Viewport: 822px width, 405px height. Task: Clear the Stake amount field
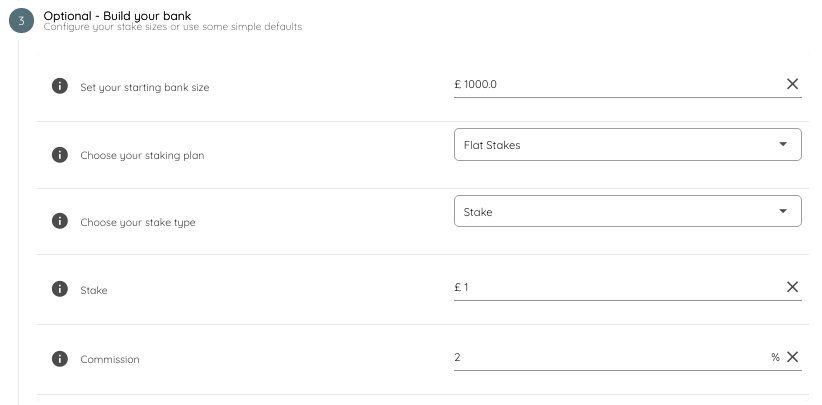[792, 287]
